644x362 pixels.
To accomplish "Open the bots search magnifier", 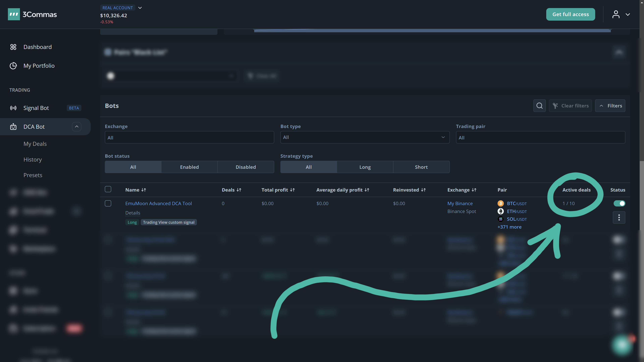I will coord(539,105).
